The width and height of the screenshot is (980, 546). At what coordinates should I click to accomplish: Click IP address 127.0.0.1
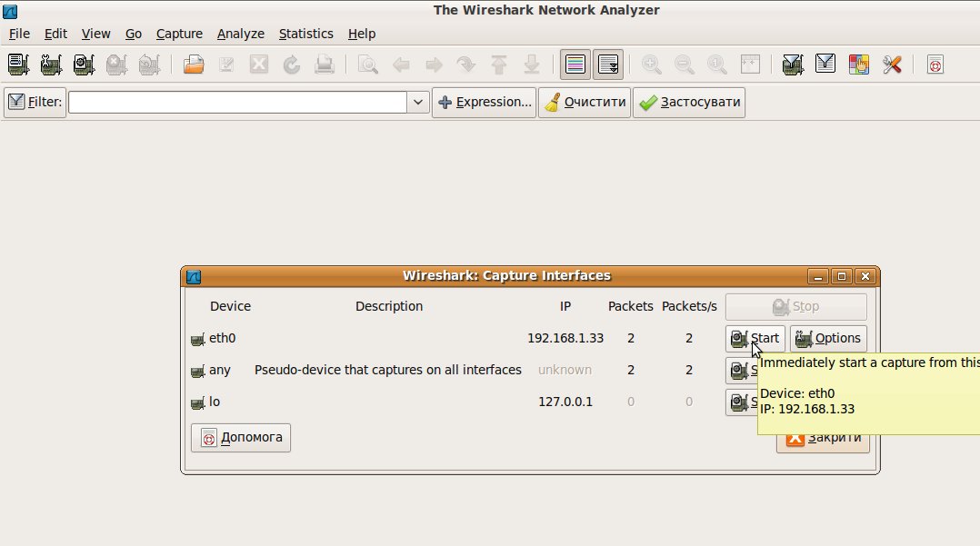pos(565,402)
